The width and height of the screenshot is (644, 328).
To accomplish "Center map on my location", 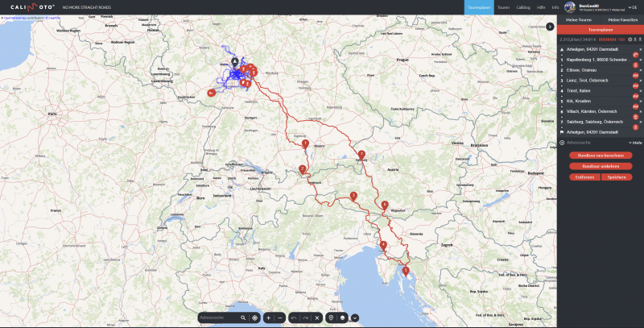I will pos(254,318).
